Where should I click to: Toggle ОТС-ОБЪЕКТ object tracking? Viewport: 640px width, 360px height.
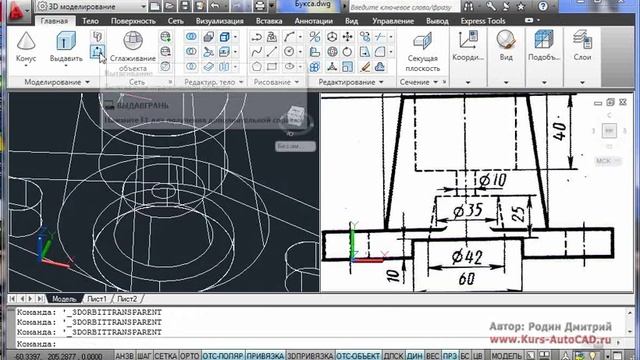358,356
